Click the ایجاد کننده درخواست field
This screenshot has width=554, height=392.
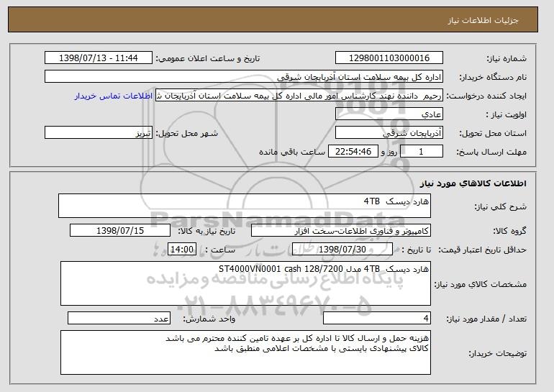pyautogui.click(x=299, y=96)
